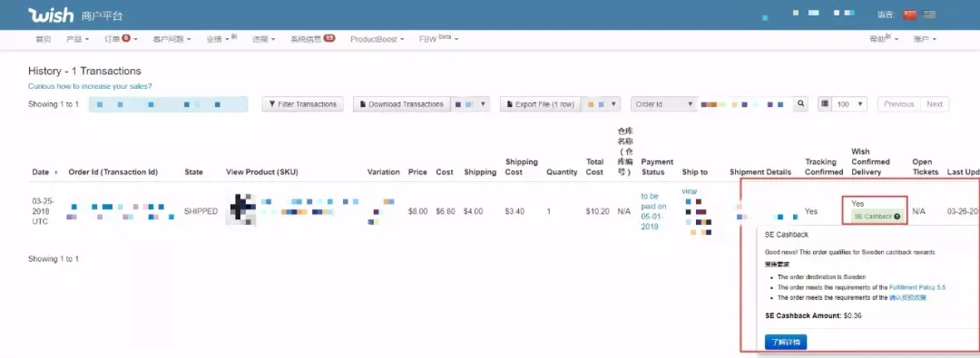This screenshot has height=358, width=980.
Task: Expand the ProductBoost menu
Action: coord(377,39)
